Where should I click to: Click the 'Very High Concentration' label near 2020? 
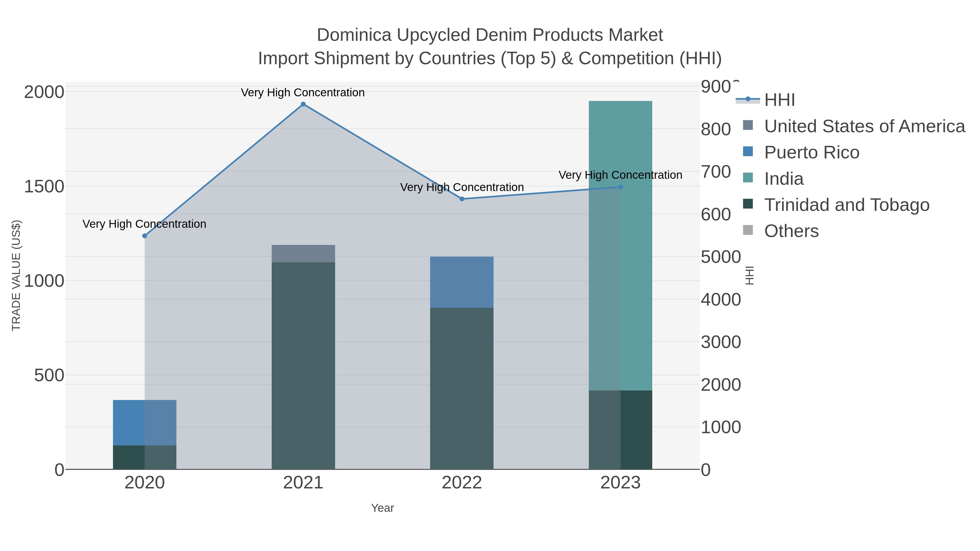click(x=144, y=224)
